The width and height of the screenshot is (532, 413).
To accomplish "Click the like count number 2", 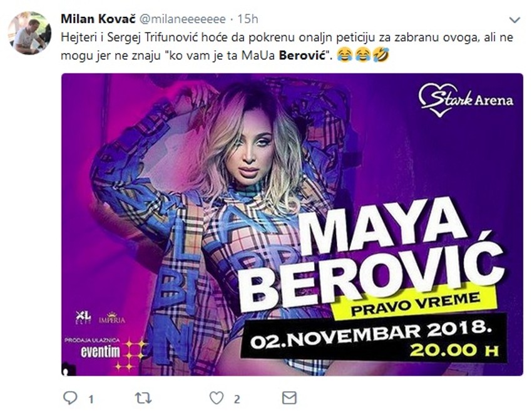I will coord(237,398).
